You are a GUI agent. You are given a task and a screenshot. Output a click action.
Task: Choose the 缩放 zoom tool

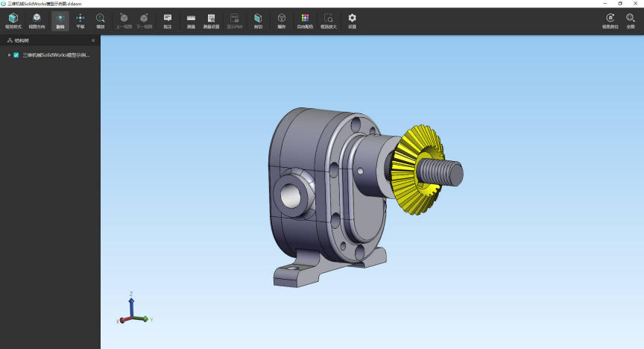(x=101, y=20)
